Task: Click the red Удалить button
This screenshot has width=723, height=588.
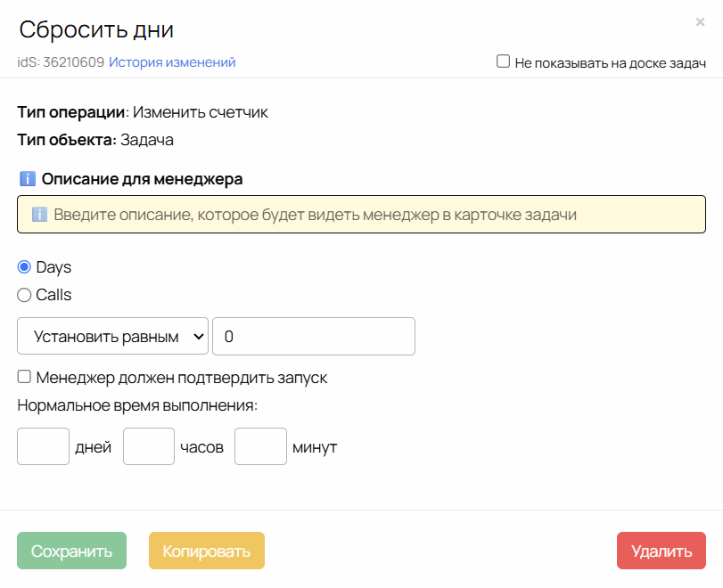Action: coord(661,551)
